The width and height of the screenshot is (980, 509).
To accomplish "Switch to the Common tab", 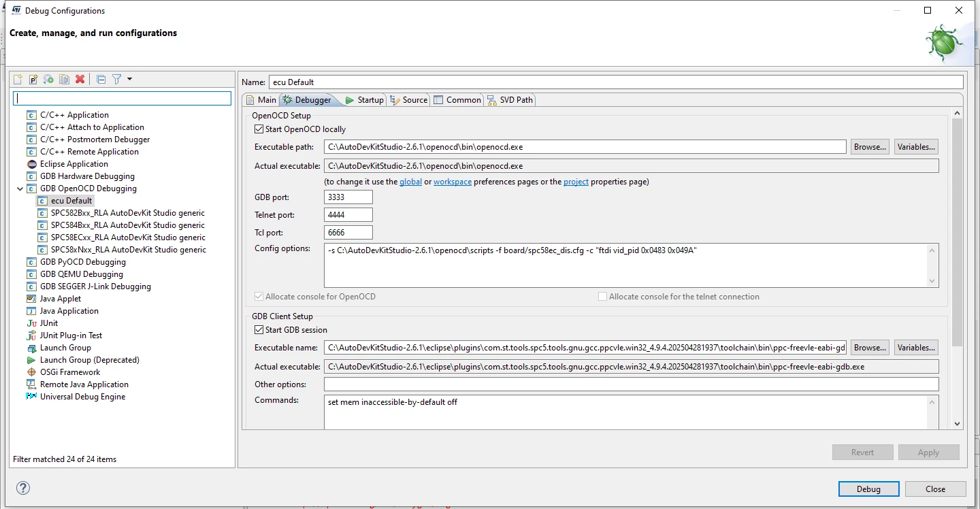I will tap(457, 100).
